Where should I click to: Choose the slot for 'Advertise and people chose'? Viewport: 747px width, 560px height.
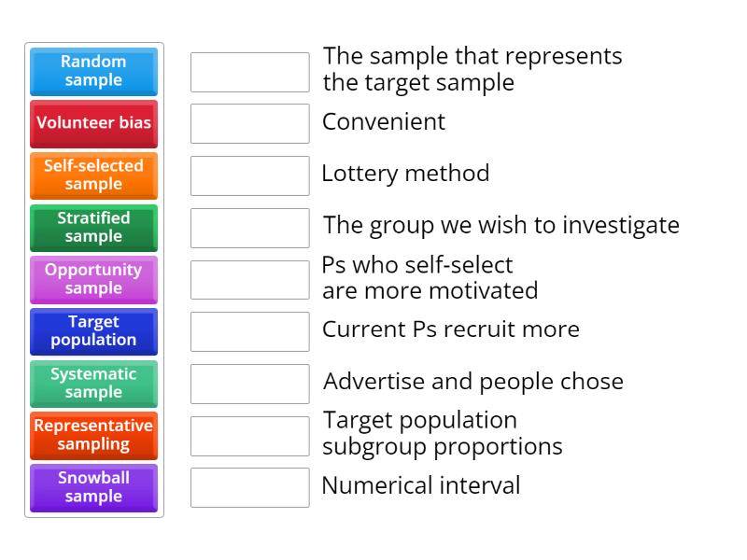click(249, 384)
